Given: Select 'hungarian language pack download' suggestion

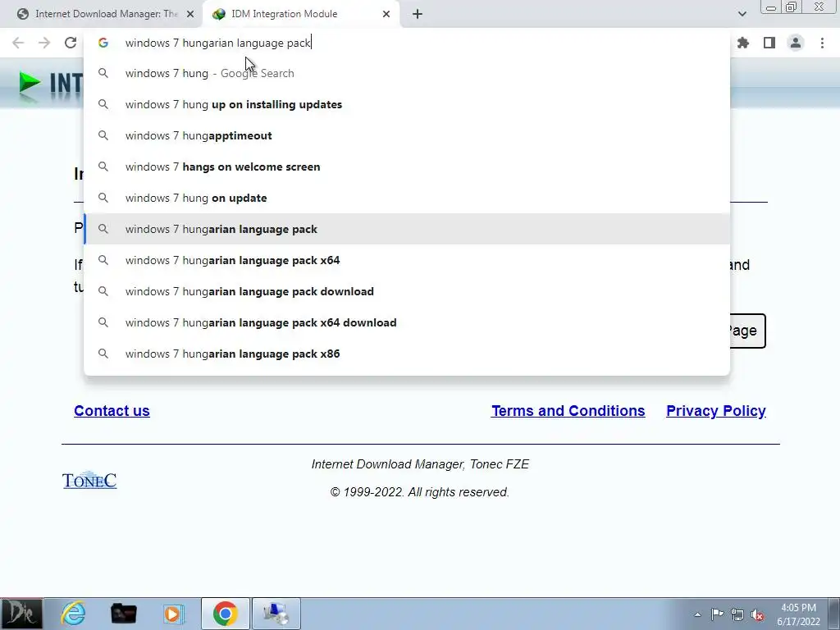Looking at the screenshot, I should [407, 291].
